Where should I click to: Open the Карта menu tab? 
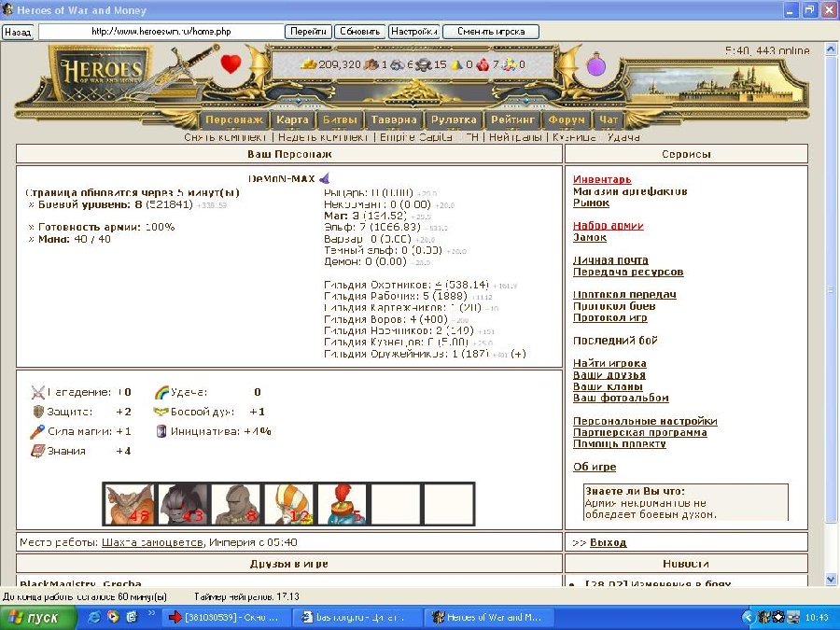[292, 120]
